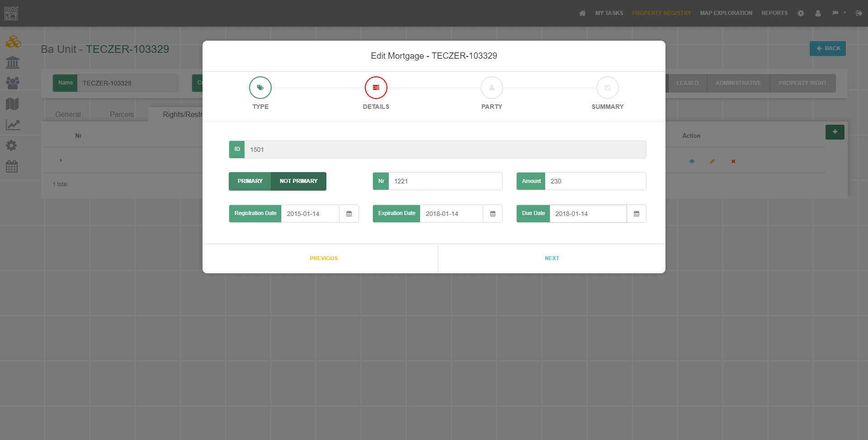Open the map sidebar icon
Viewport: 868px width, 440px height.
(x=12, y=103)
